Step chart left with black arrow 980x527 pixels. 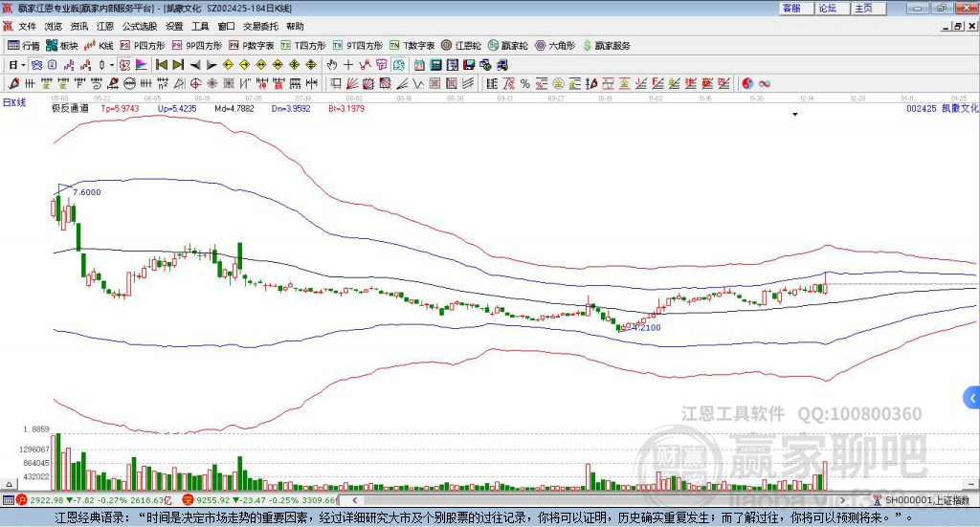tap(195, 65)
